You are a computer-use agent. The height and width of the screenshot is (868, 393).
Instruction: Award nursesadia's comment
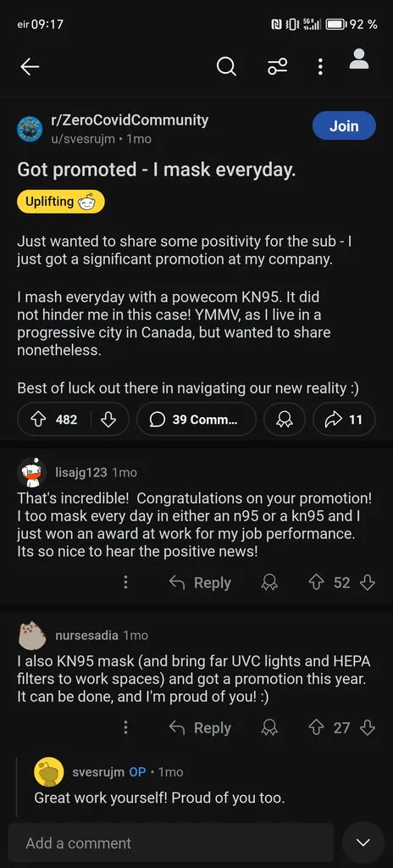(x=269, y=727)
